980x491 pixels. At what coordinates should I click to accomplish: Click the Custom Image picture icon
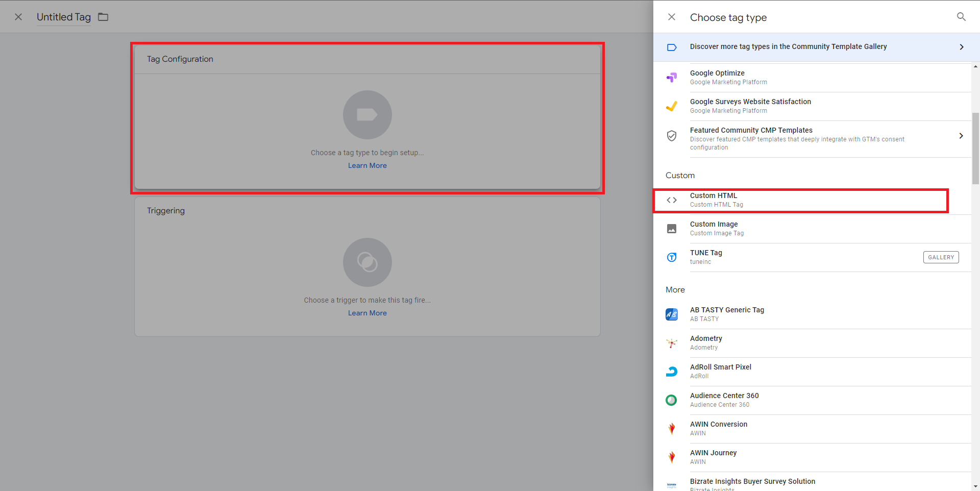(x=672, y=229)
